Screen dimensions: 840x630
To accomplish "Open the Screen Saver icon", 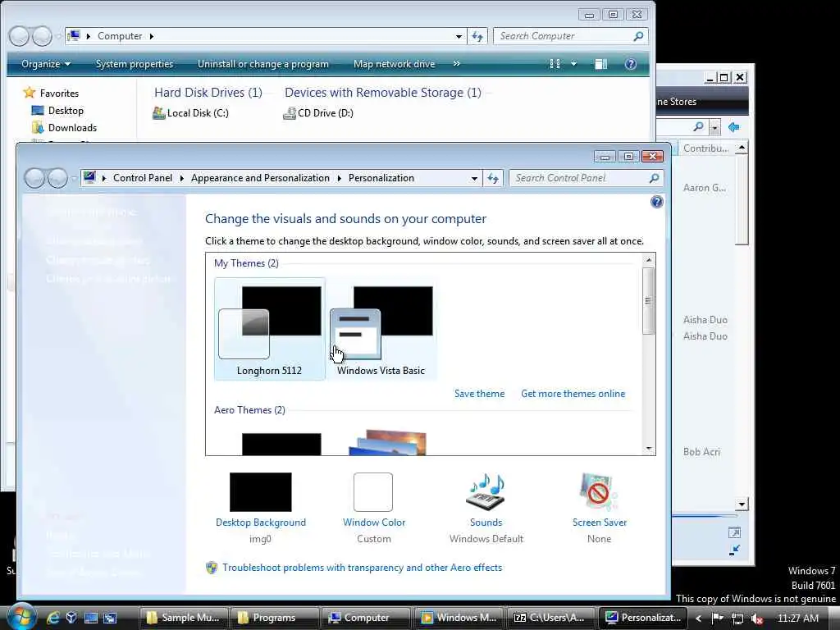I will (599, 492).
